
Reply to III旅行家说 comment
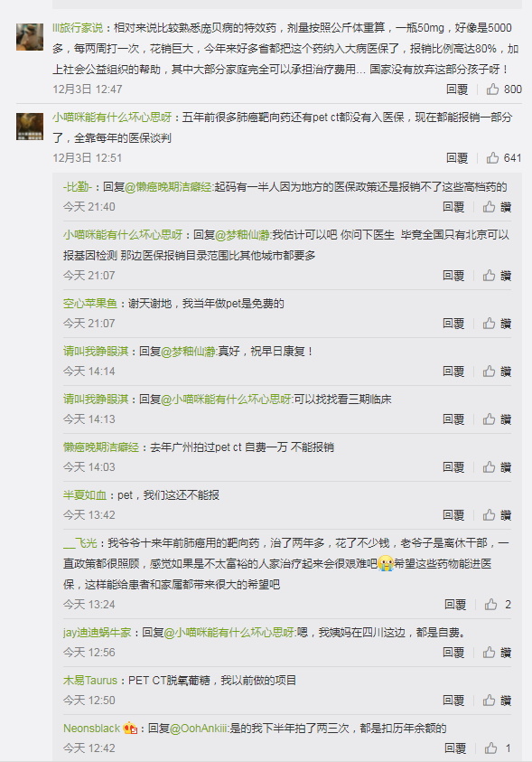pos(457,89)
